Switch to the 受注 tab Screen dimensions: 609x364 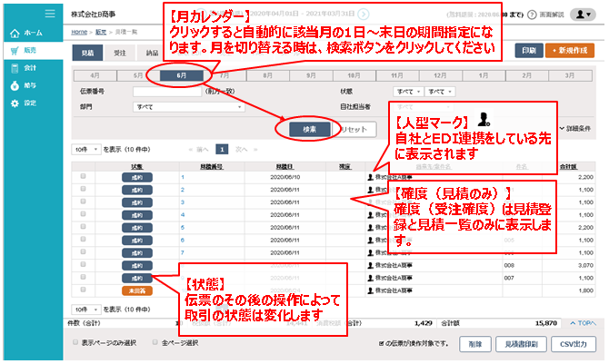point(120,53)
